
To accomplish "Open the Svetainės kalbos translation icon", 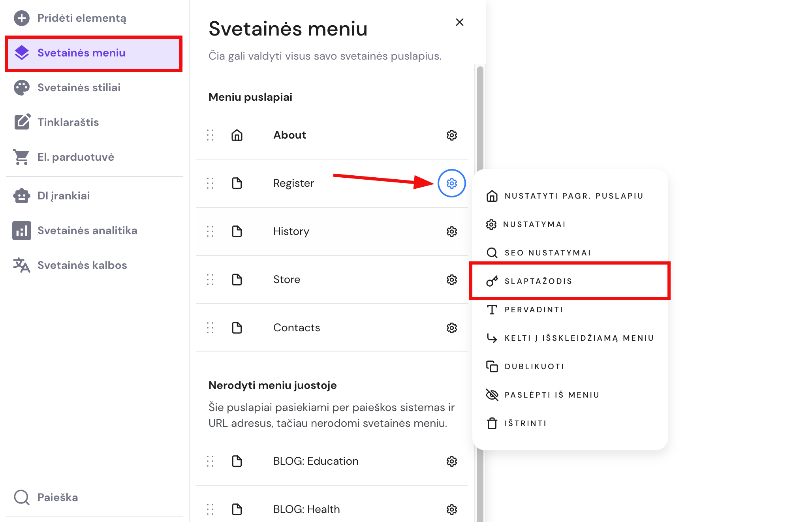I will (x=22, y=265).
